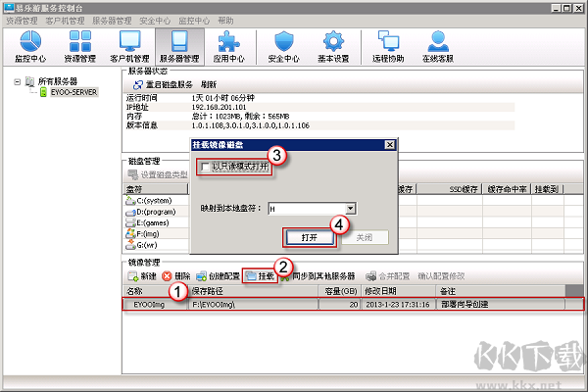Click 挂载到 column header
This screenshot has width=588, height=392.
tap(547, 189)
